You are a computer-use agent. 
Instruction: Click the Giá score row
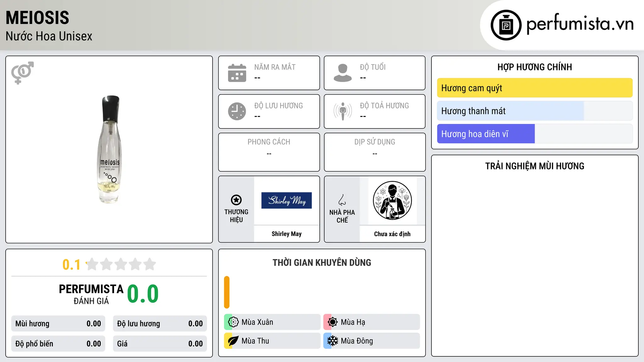pos(160,343)
